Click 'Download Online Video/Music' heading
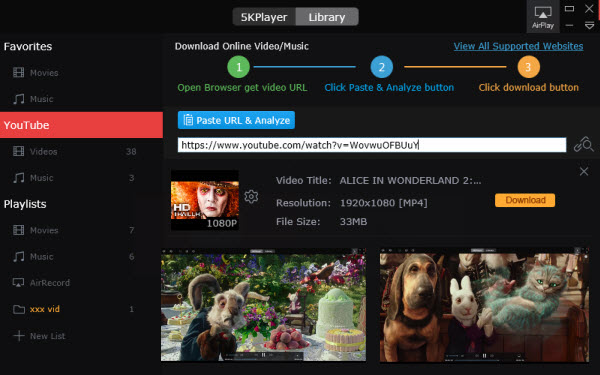 (x=241, y=46)
